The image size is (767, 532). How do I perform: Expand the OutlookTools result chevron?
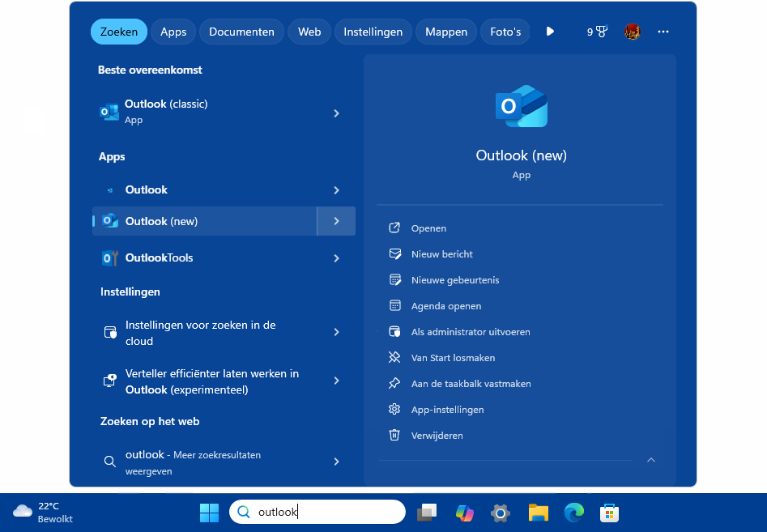(337, 258)
